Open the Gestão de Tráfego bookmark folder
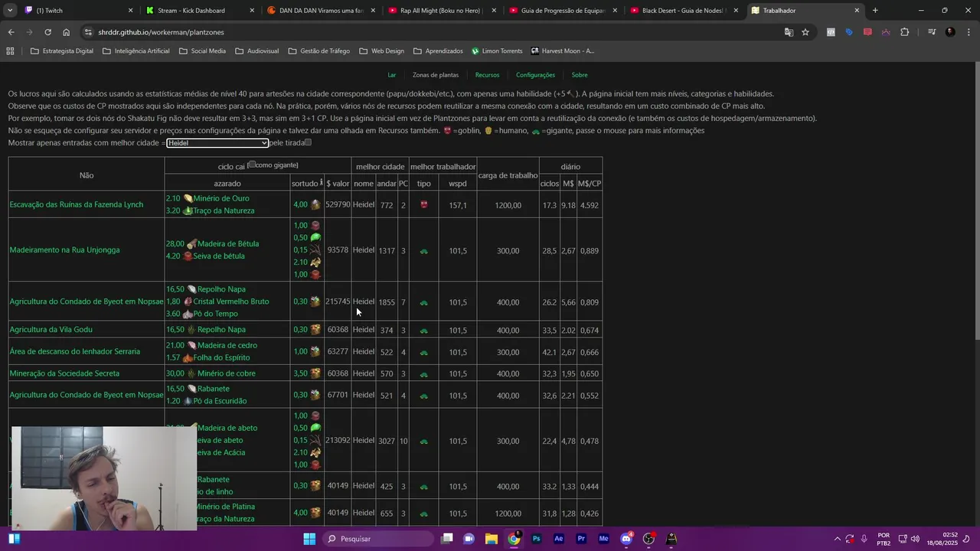Screen dimensions: 980x551 pos(318,51)
